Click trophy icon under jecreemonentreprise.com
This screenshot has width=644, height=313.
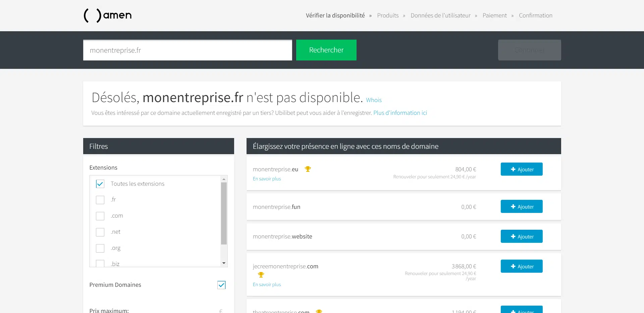(x=261, y=275)
